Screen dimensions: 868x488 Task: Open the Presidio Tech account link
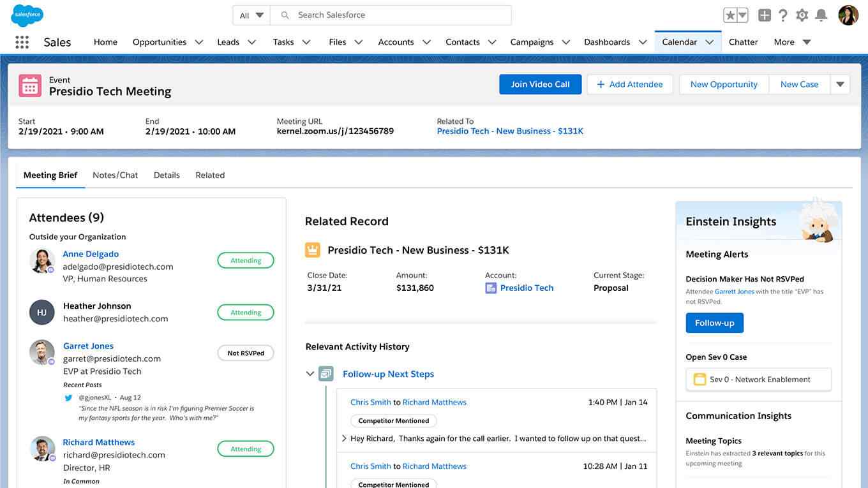527,288
